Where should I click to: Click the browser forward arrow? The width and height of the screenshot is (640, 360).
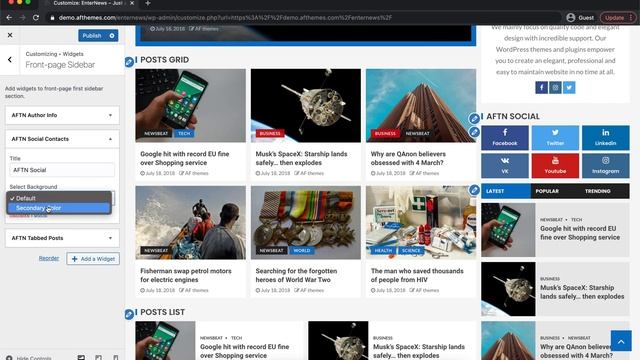[22, 18]
